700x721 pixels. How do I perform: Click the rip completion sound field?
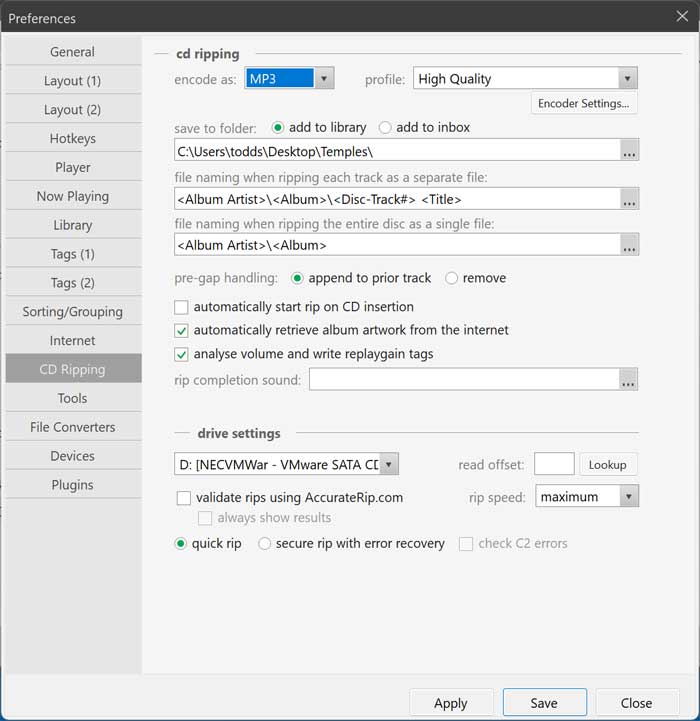pos(465,379)
